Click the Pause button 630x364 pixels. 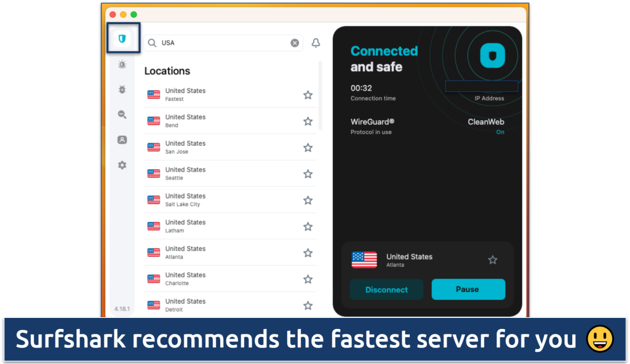pos(468,289)
